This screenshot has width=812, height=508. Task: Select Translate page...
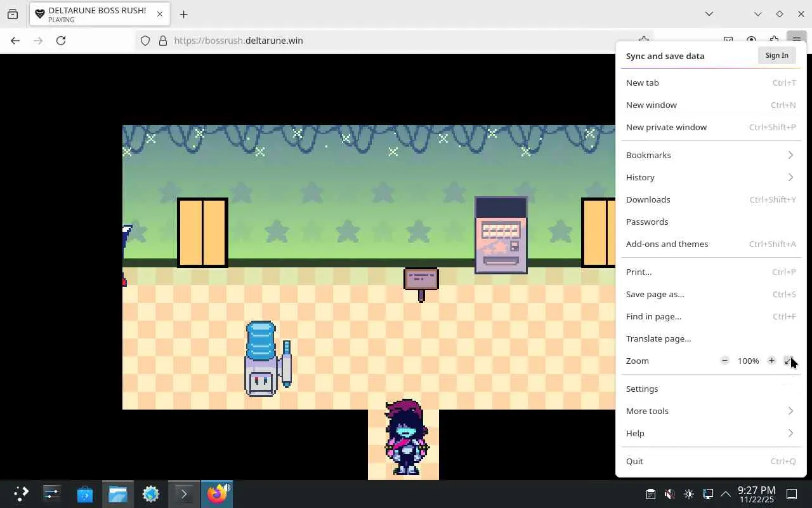(x=710, y=338)
